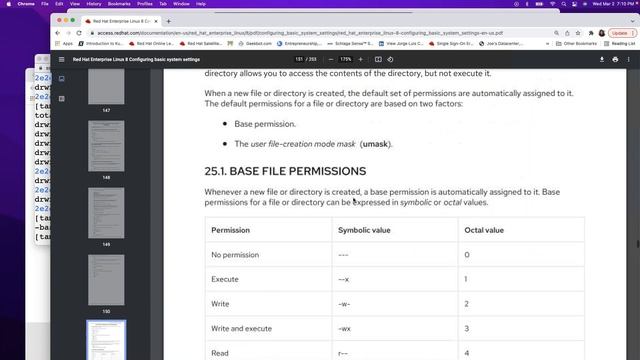Select page 148 thumbnail

coord(106,146)
